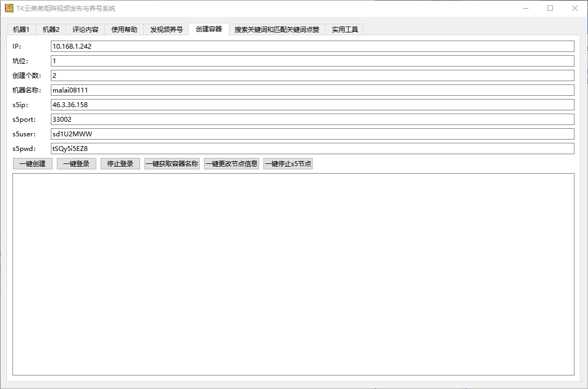588x389 pixels.
Task: Focus the IP input field
Action: [x=312, y=47]
